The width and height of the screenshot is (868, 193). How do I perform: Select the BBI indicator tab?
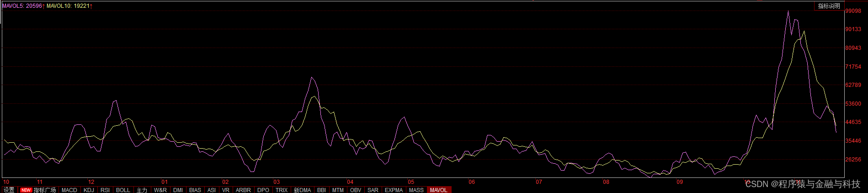[322, 190]
